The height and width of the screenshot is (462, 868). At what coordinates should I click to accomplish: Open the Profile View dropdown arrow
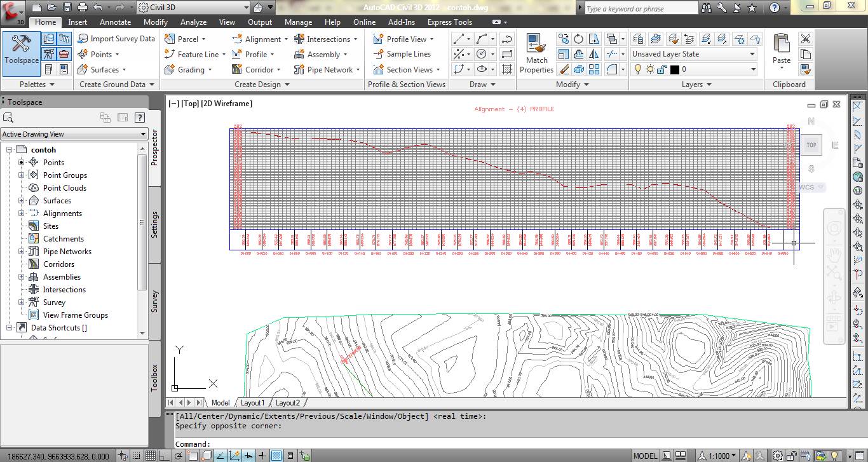click(433, 39)
